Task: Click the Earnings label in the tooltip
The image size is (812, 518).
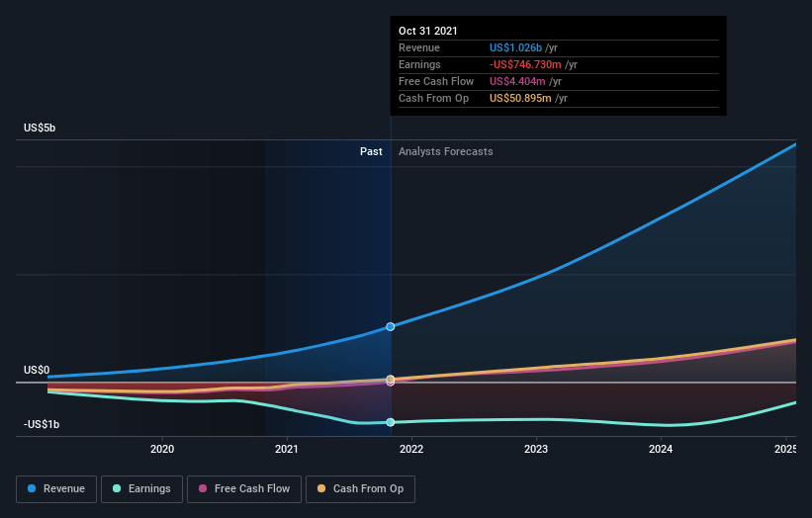Action: [419, 64]
